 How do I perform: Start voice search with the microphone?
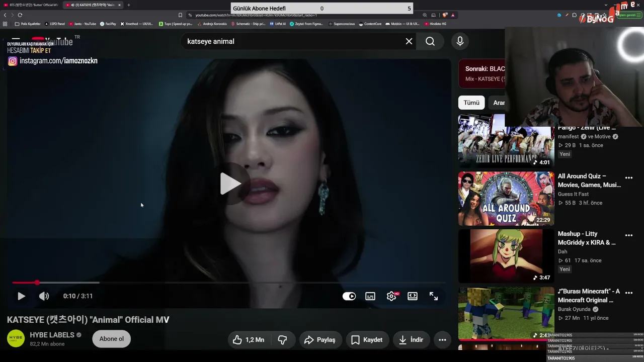460,41
